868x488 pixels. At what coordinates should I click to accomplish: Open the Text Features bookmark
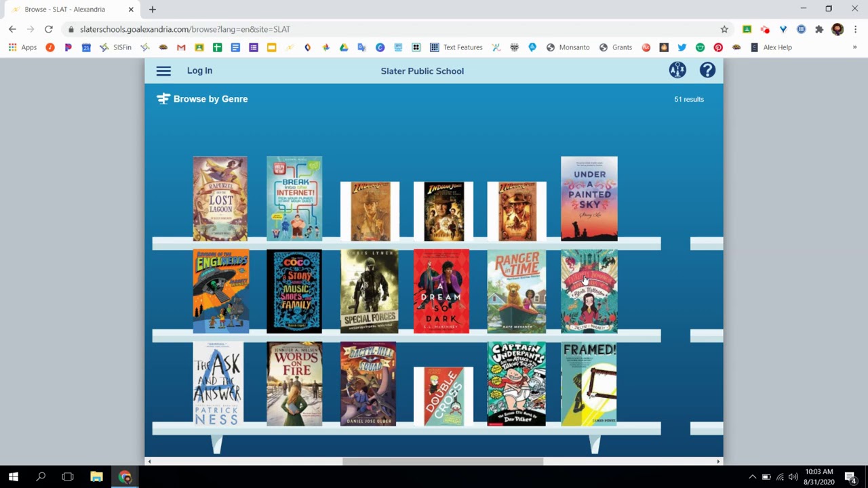tap(456, 47)
